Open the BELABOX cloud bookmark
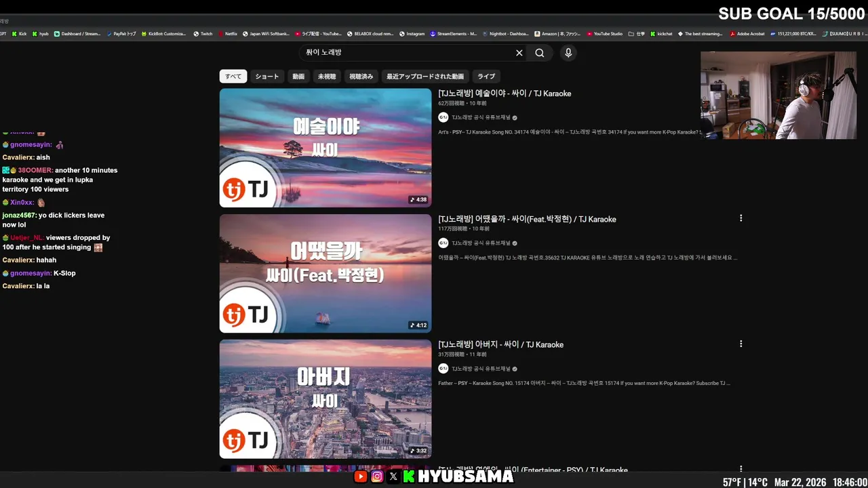 (369, 33)
